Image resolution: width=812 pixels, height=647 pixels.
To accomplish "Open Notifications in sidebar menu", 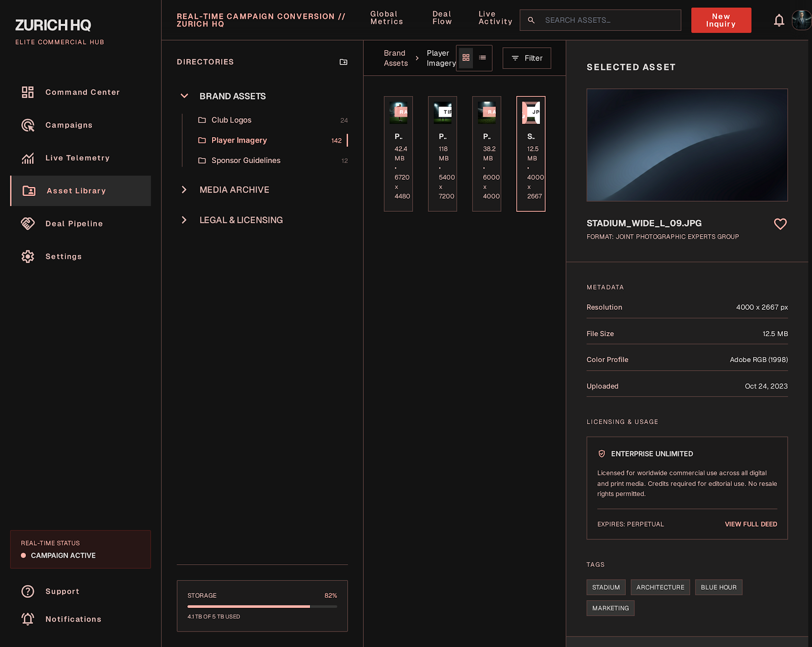I will pyautogui.click(x=81, y=619).
